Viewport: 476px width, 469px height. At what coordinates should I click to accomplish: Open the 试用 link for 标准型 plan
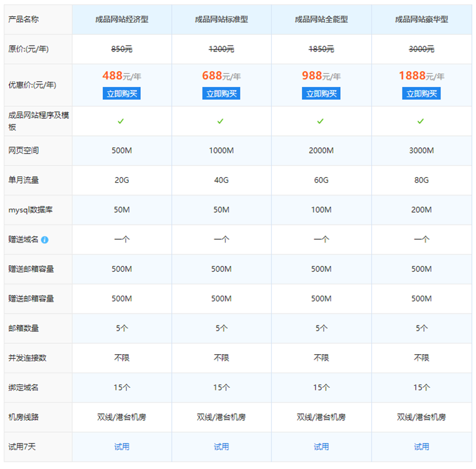point(221,447)
